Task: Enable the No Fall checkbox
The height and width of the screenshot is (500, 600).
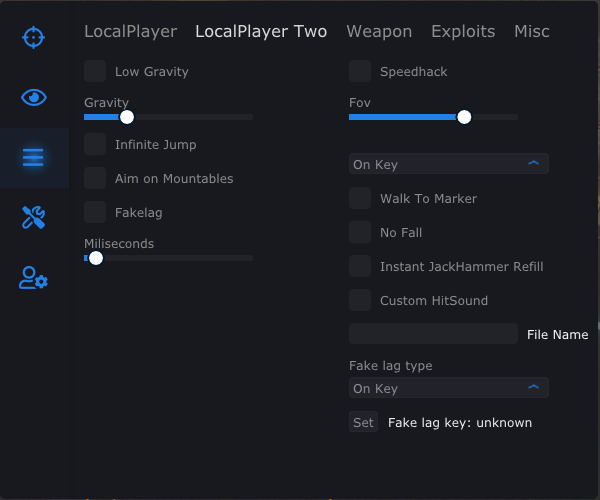Action: (x=360, y=232)
